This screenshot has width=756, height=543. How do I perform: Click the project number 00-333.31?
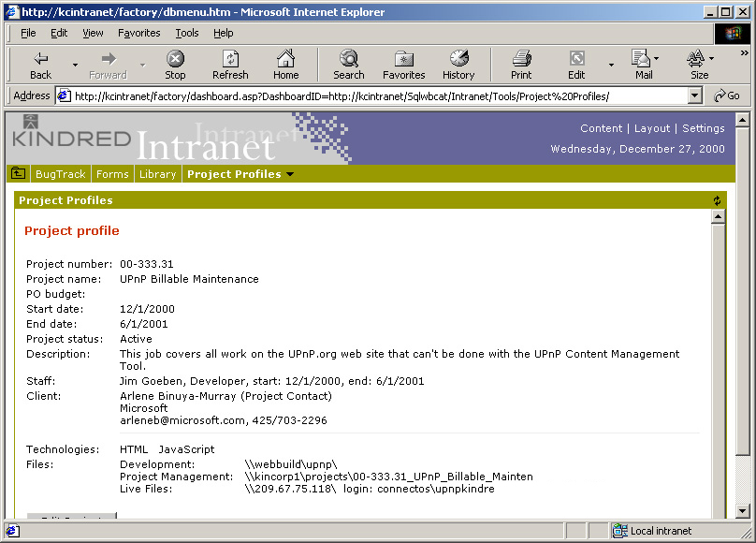click(x=147, y=264)
